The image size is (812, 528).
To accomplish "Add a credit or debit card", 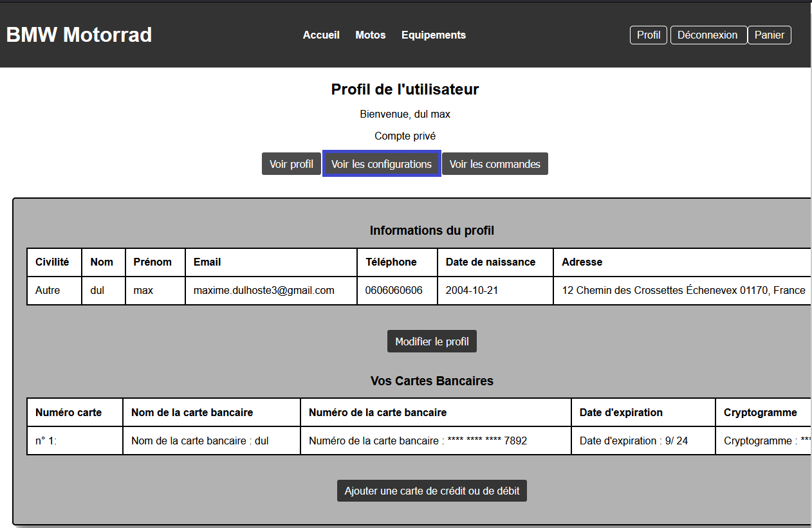I will pos(432,491).
